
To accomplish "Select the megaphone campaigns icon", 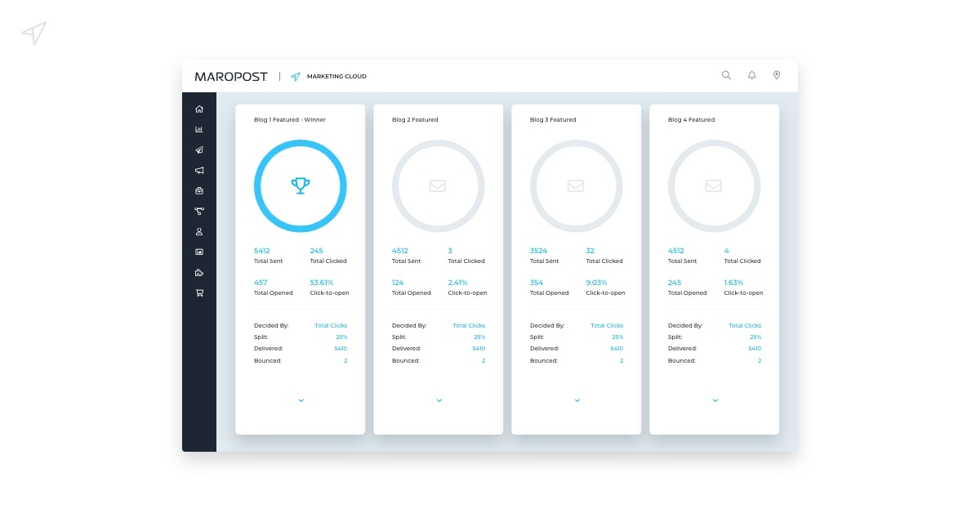I will 199,171.
